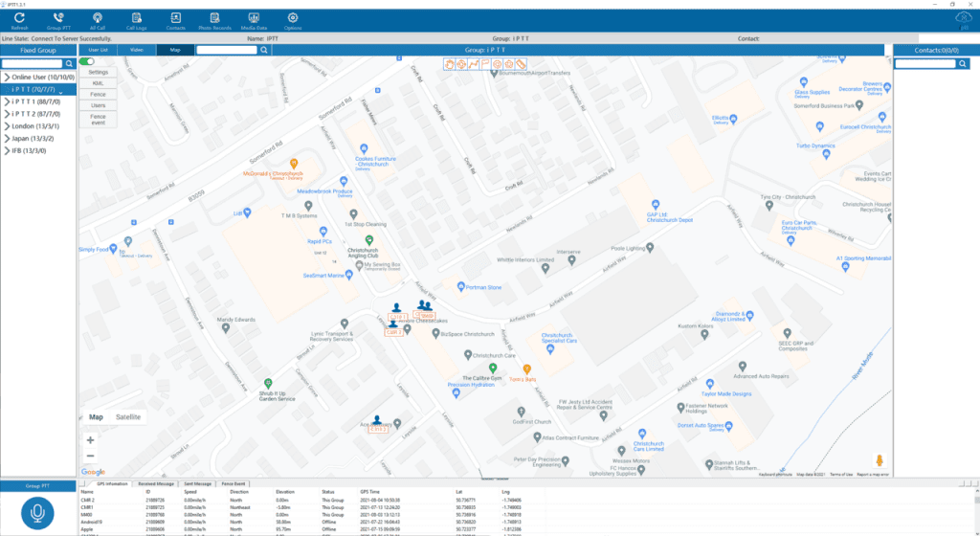Click the KML button

[x=99, y=83]
